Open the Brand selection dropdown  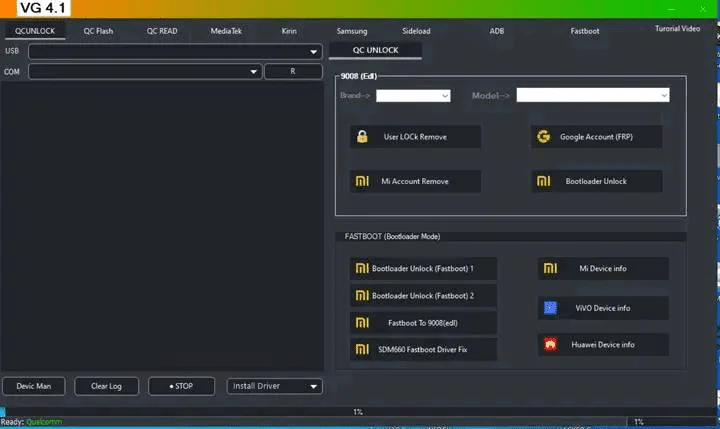click(x=413, y=96)
